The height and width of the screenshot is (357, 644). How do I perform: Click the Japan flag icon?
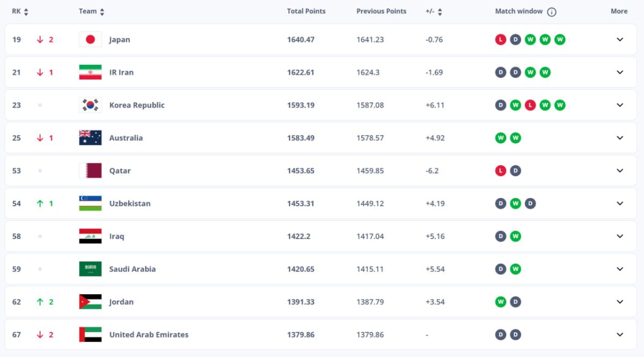90,39
